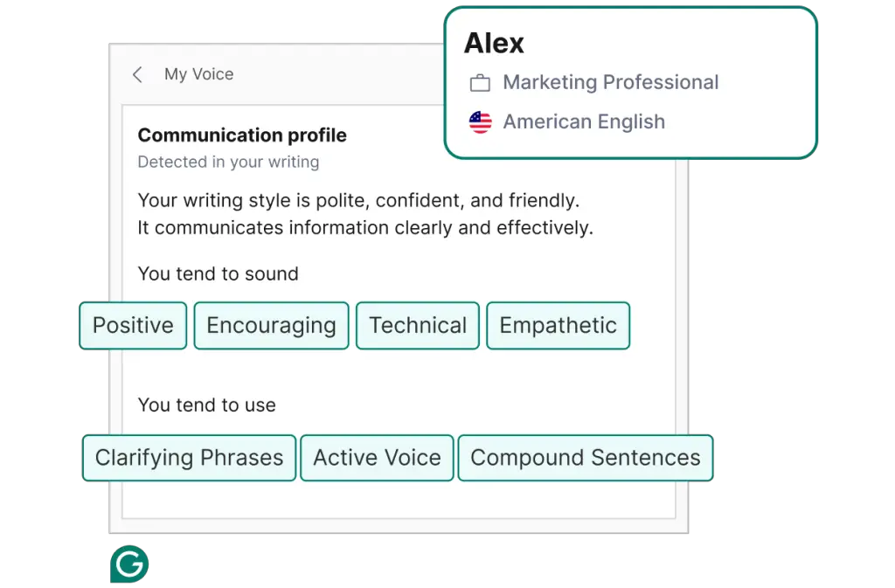The width and height of the screenshot is (895, 588).
Task: Click the You tend to use label
Action: pyautogui.click(x=206, y=405)
